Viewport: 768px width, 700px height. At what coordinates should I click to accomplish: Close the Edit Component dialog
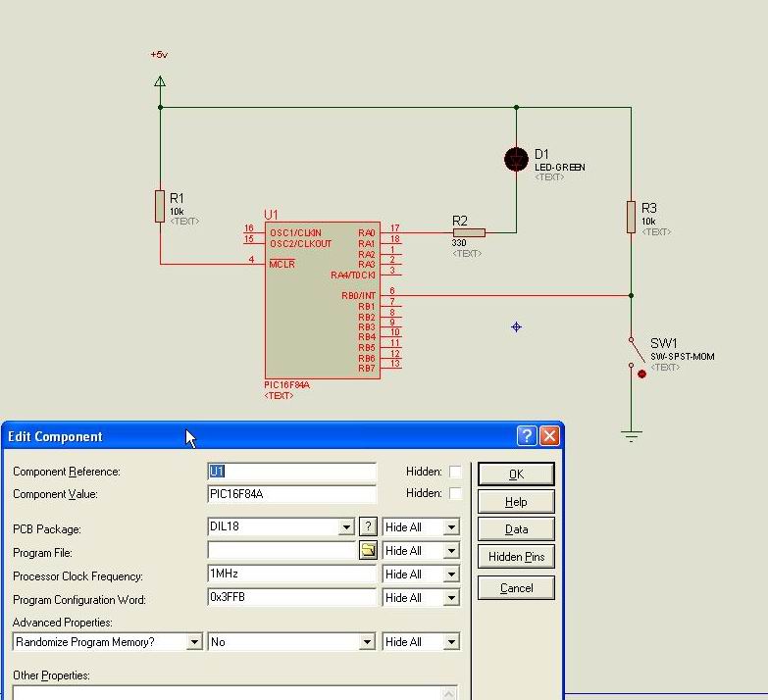549,435
